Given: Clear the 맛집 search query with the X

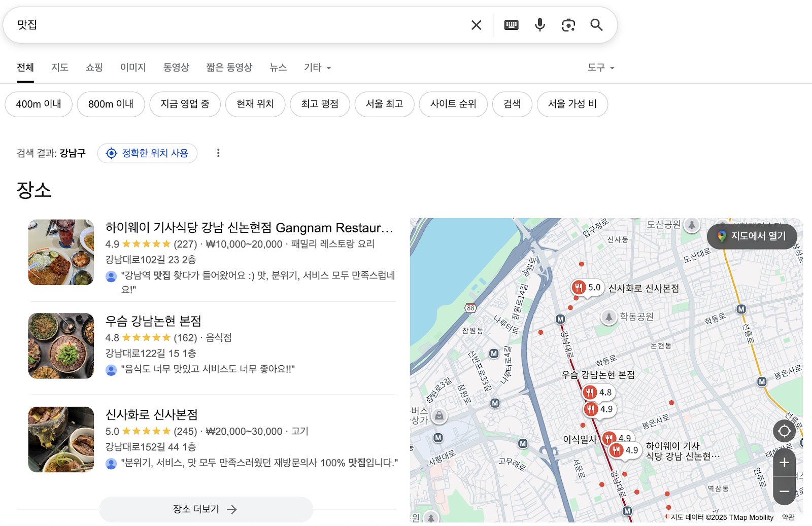Looking at the screenshot, I should click(476, 24).
